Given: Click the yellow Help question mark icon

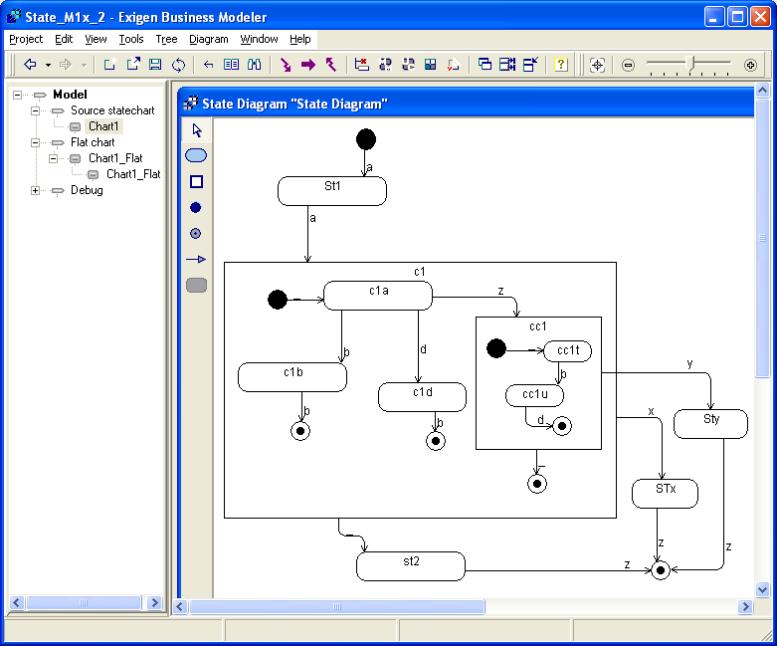Looking at the screenshot, I should [561, 64].
